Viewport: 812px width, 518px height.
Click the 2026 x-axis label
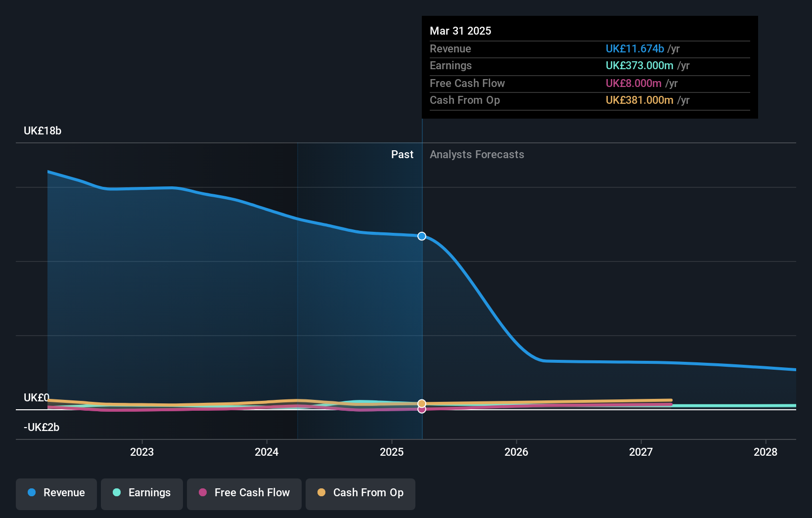click(516, 452)
